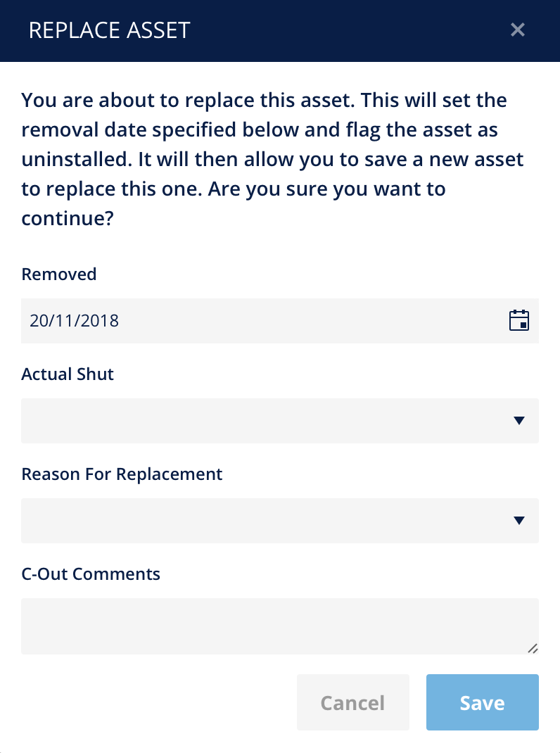Open the calendar picker in Removed field
The height and width of the screenshot is (753, 560).
click(x=518, y=320)
